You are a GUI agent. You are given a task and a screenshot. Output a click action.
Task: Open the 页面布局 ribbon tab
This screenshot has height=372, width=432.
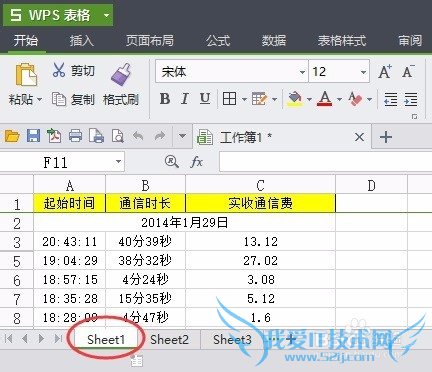[150, 41]
